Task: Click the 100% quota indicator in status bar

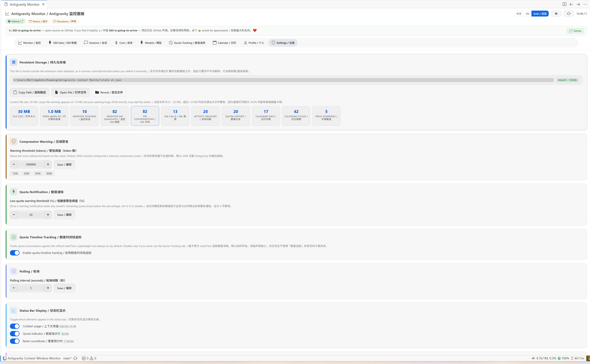Action: (x=564, y=358)
